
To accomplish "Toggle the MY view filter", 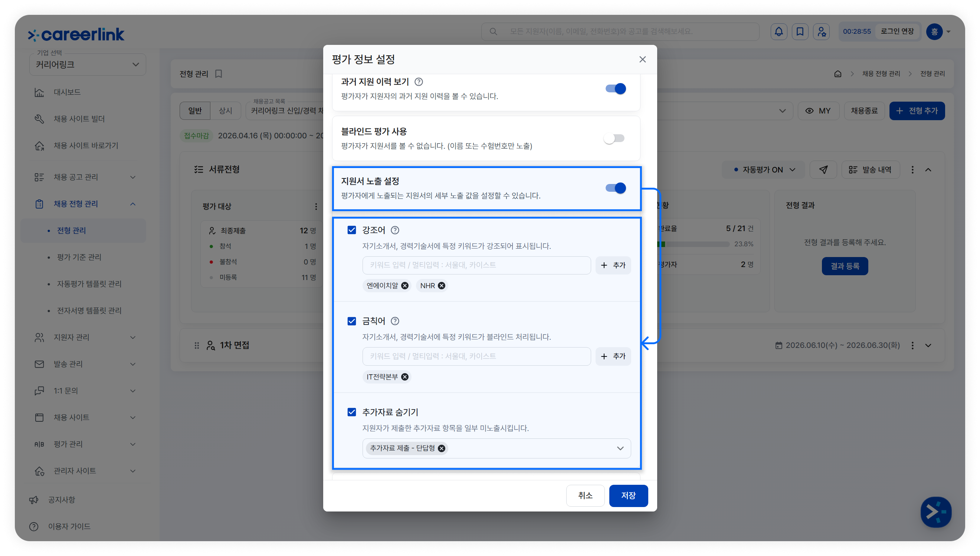I will coord(818,111).
